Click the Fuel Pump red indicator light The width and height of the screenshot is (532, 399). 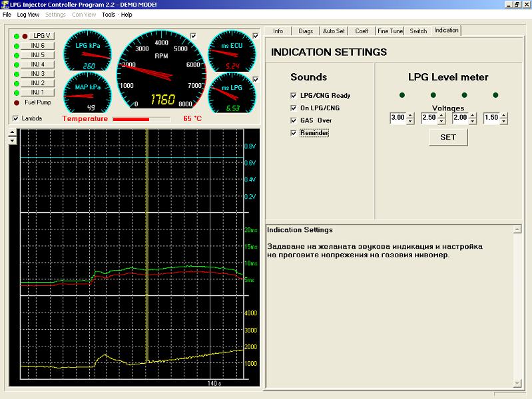click(x=17, y=102)
